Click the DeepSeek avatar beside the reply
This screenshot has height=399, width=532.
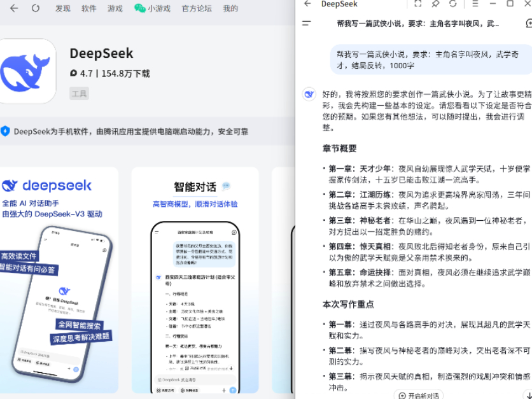309,94
